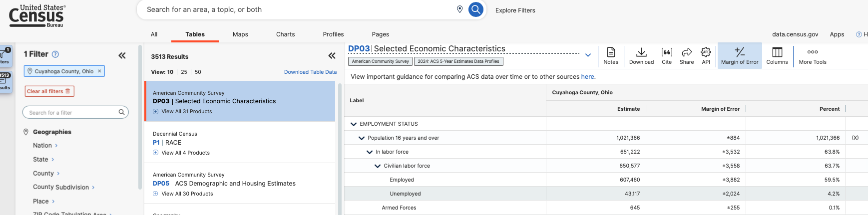Open the guidance 'here' link
This screenshot has height=215, width=868.
(587, 77)
